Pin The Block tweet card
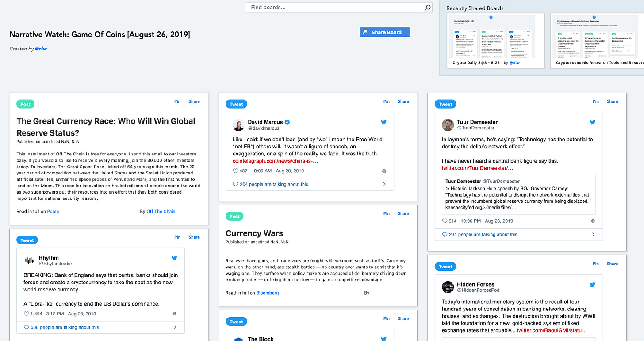The width and height of the screenshot is (644, 341). click(x=387, y=318)
